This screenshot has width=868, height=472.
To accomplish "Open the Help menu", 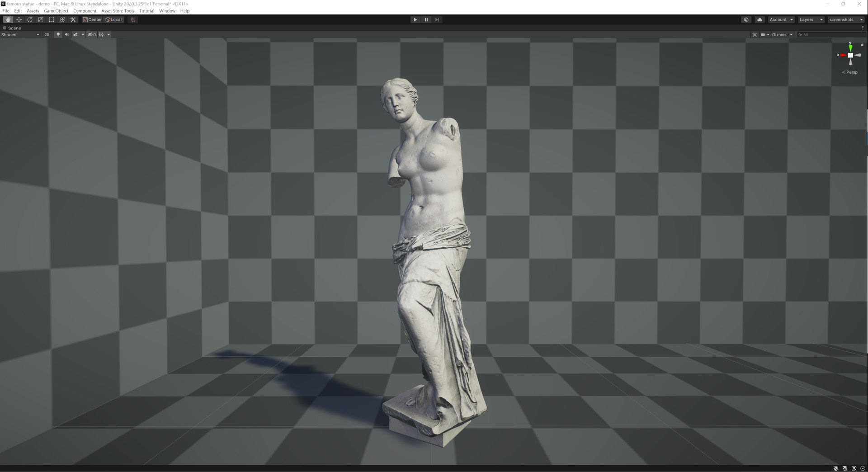I will click(x=185, y=11).
